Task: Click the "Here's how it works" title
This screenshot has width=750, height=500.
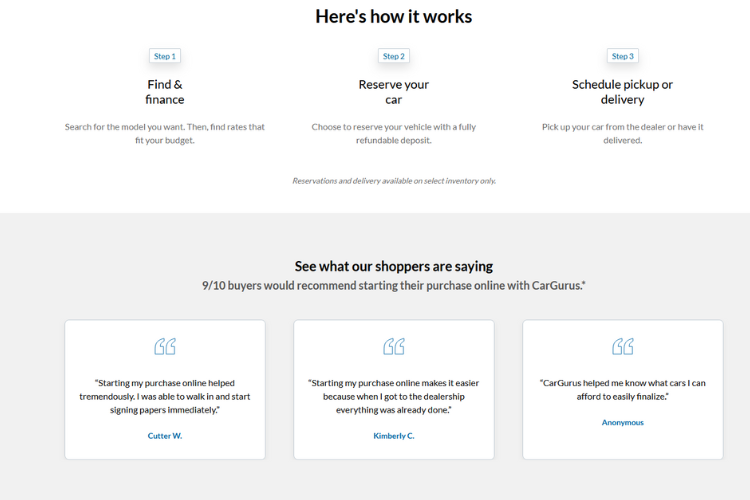Action: coord(393,16)
